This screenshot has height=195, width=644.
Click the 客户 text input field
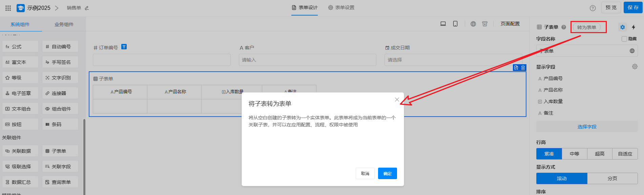point(308,60)
